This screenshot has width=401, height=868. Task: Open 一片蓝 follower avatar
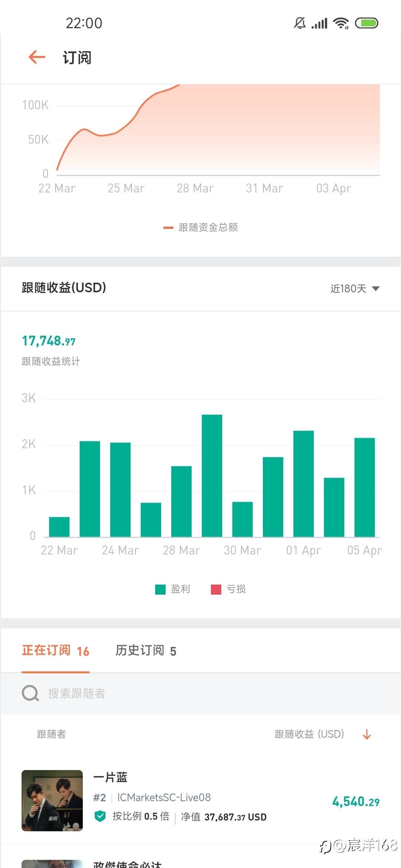click(52, 800)
